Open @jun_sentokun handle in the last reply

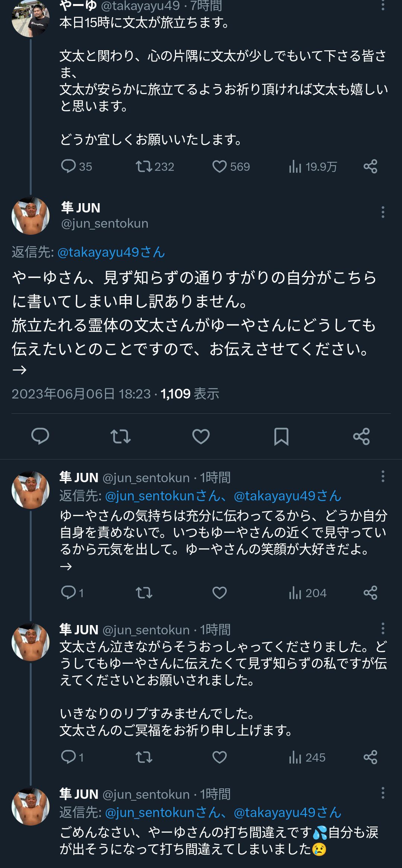tap(146, 794)
